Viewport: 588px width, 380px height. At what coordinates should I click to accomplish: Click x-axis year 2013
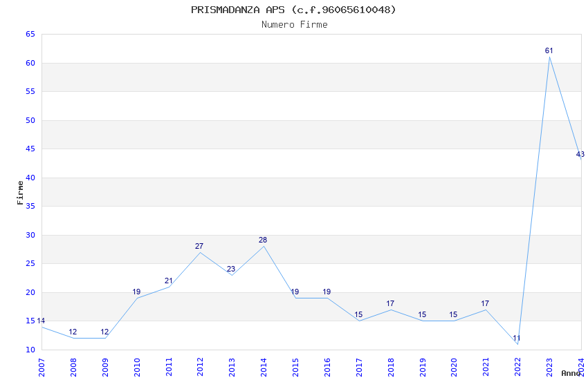click(232, 367)
